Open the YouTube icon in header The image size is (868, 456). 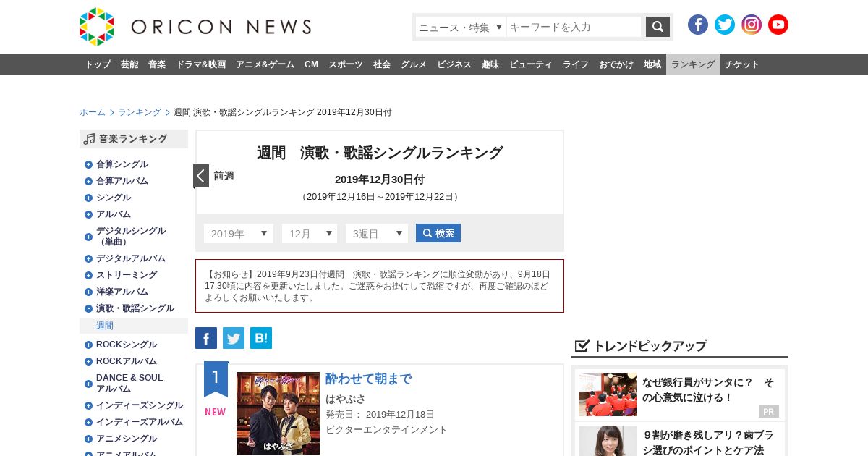pyautogui.click(x=778, y=25)
